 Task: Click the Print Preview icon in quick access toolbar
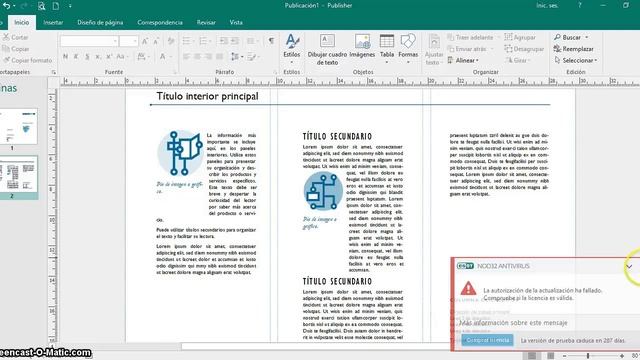point(41,6)
